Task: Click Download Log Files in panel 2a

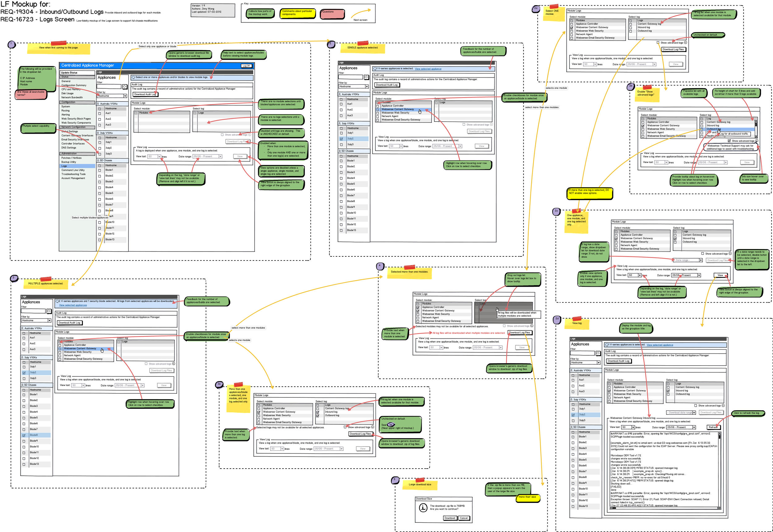Action: point(673,49)
